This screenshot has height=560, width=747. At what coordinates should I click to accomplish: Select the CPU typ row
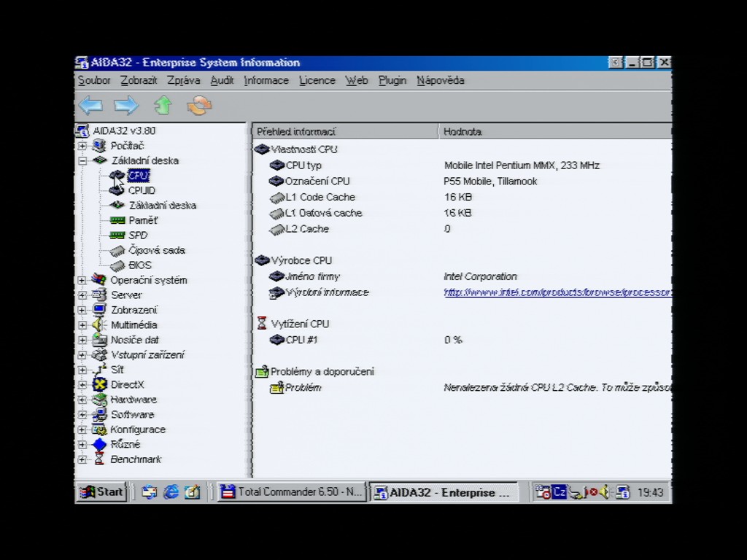pyautogui.click(x=462, y=166)
